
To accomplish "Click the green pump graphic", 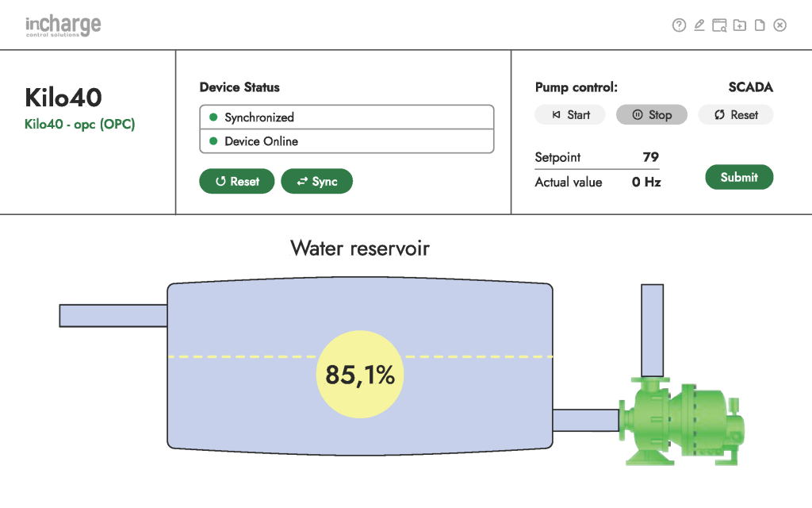I will point(682,419).
